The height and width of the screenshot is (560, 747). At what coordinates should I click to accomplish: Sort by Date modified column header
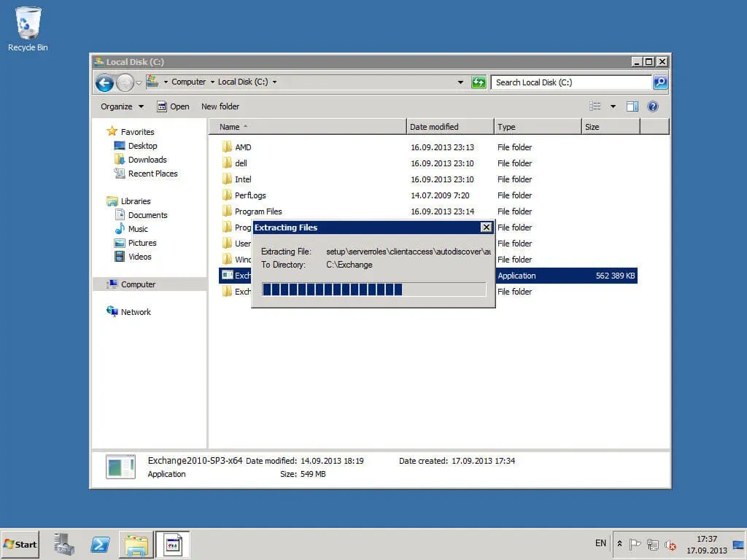click(x=450, y=127)
